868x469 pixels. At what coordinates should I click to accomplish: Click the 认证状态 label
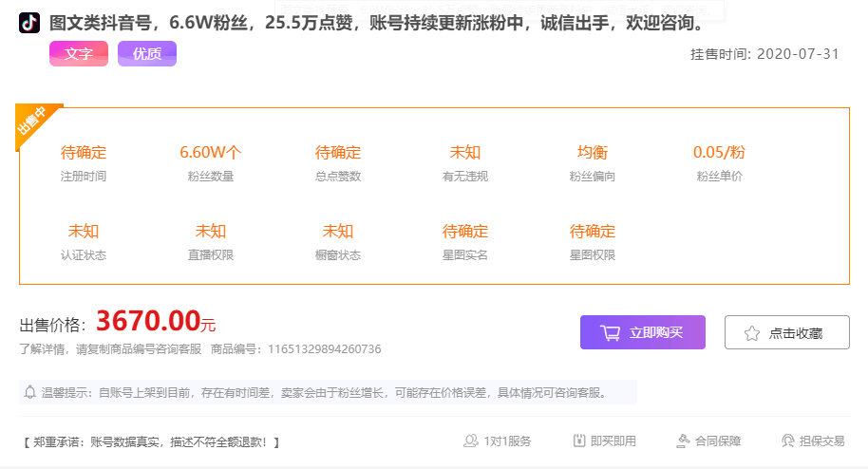coord(83,254)
